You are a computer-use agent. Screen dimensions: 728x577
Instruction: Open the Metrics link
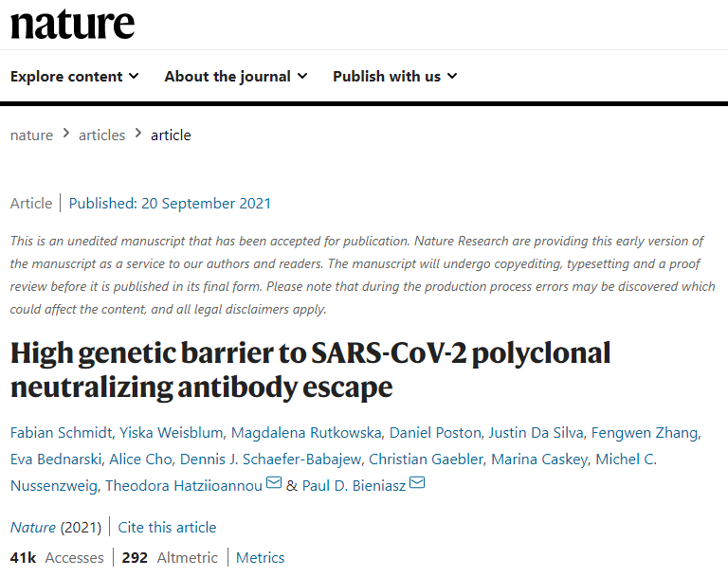point(260,557)
